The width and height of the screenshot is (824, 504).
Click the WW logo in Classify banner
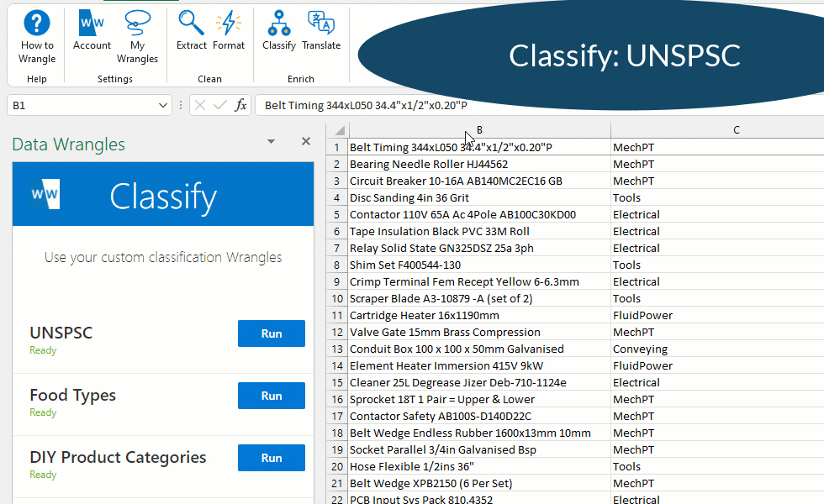coord(45,194)
